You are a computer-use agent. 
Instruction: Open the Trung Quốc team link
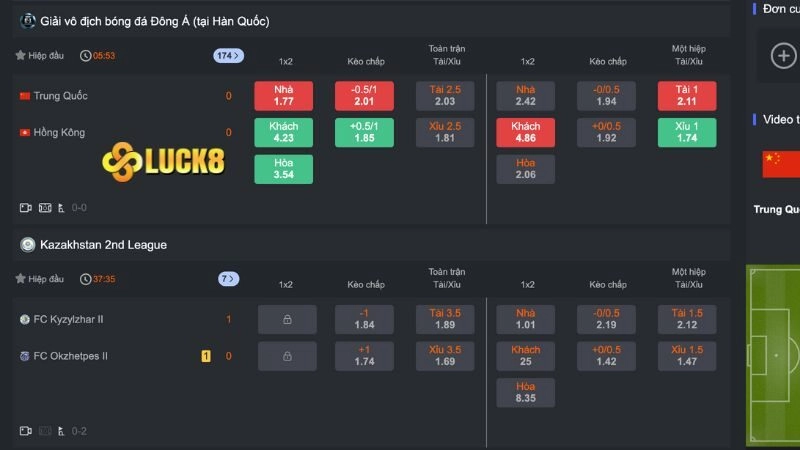[x=60, y=96]
